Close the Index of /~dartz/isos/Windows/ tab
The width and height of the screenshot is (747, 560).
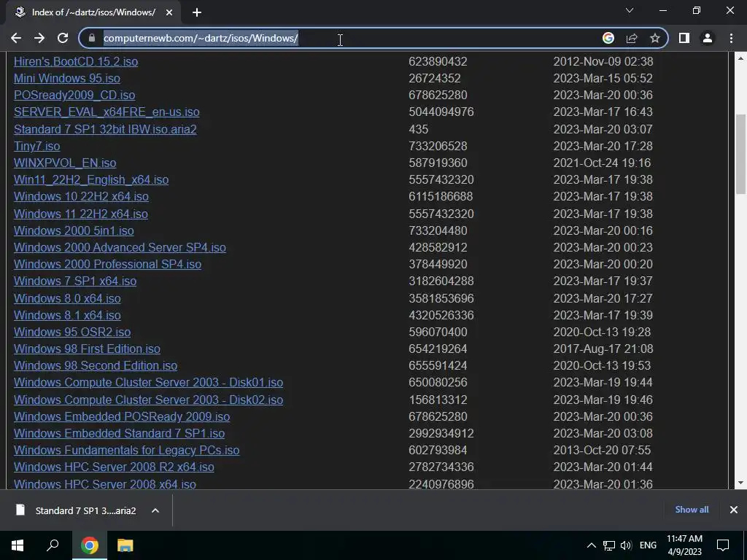click(169, 12)
